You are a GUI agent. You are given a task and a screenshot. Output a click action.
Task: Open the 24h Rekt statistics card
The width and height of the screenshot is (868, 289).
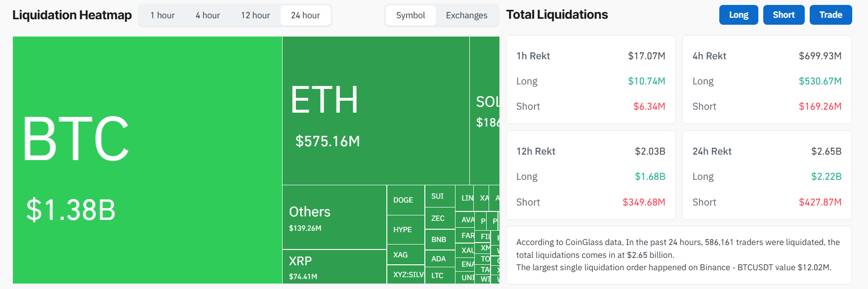click(x=766, y=175)
